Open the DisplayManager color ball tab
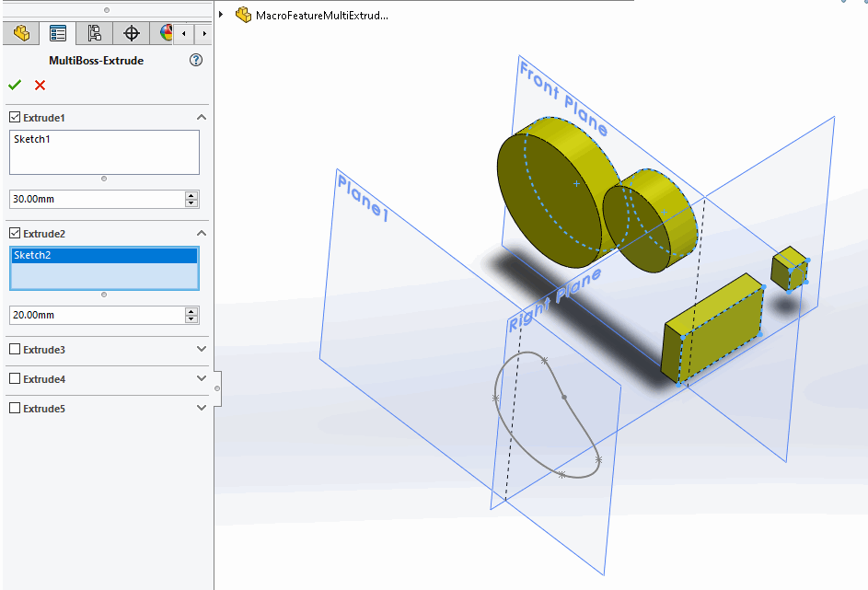The height and width of the screenshot is (590, 868). tap(165, 33)
